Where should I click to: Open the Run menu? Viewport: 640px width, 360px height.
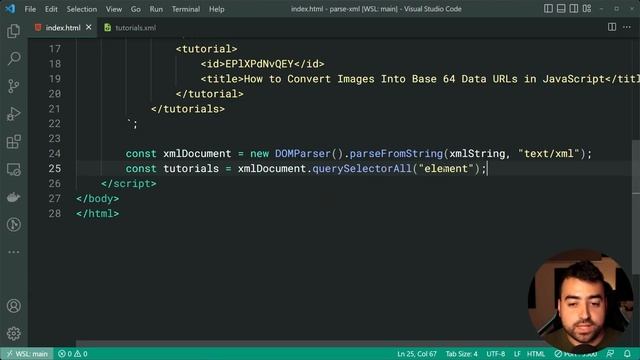point(156,9)
